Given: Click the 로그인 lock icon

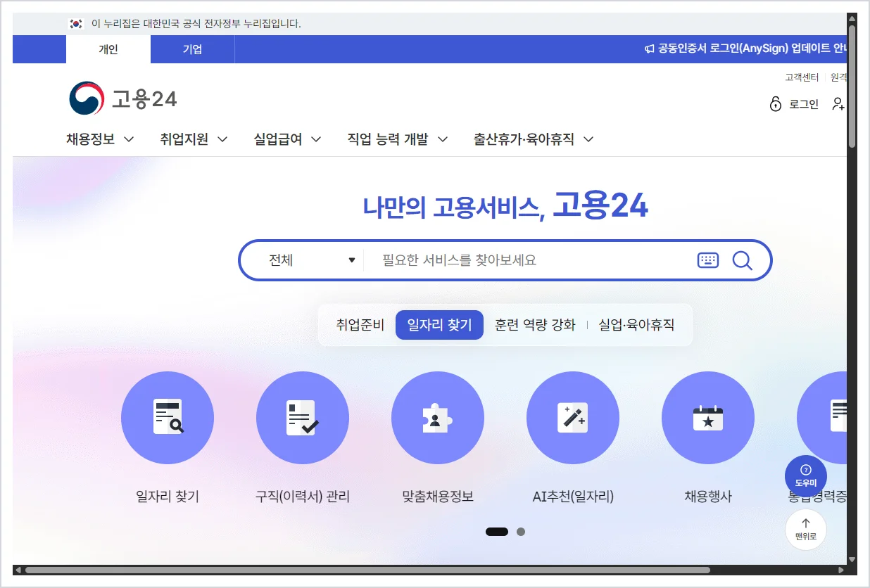Looking at the screenshot, I should tap(776, 104).
